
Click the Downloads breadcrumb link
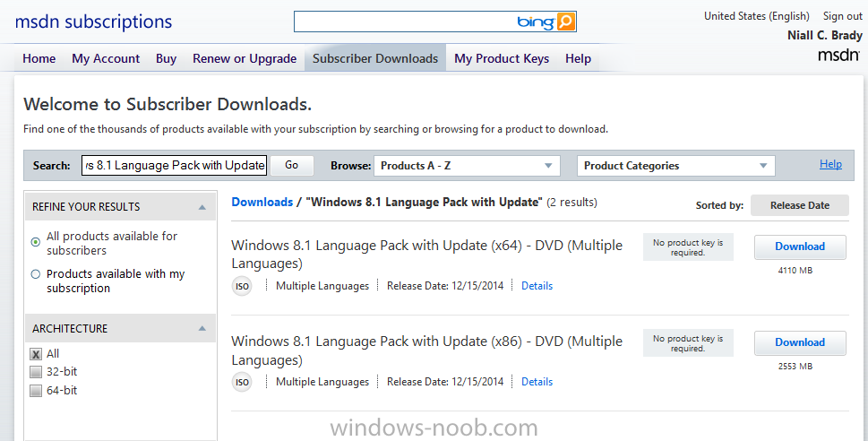pos(262,203)
